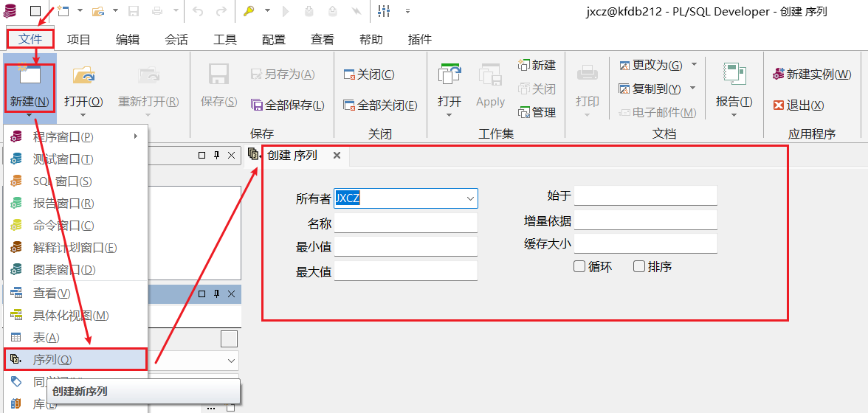This screenshot has height=413, width=868.
Task: Select 测试窗口(T) menu entry
Action: (75, 159)
